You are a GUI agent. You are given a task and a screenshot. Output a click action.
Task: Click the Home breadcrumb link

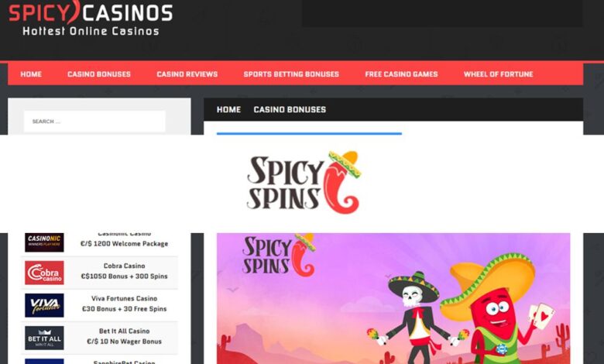pos(228,109)
